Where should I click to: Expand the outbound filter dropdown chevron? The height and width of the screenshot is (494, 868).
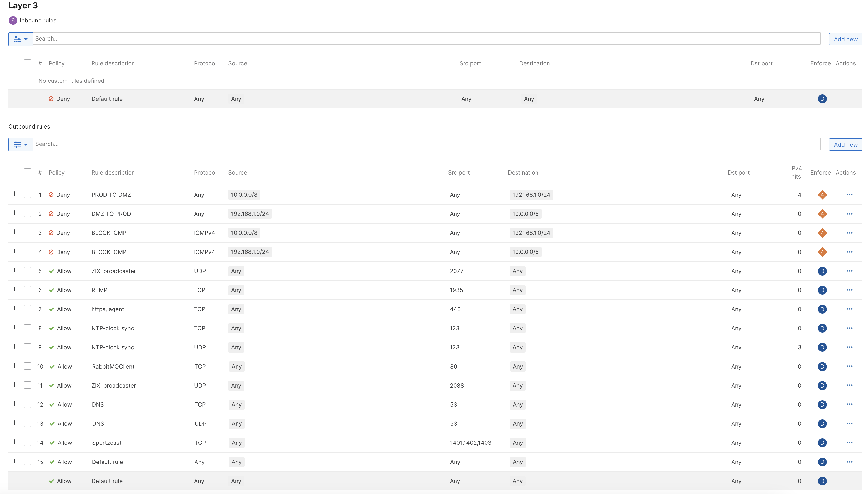(25, 144)
